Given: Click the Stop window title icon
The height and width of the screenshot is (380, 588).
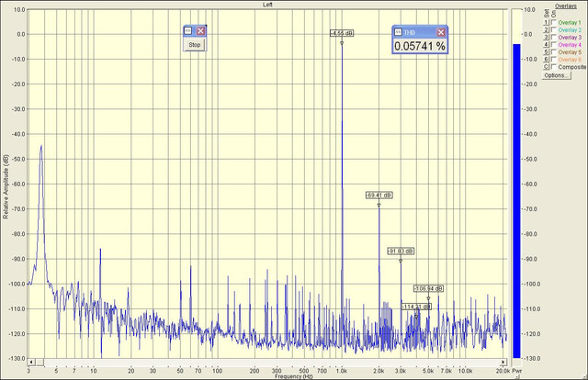Looking at the screenshot, I should pyautogui.click(x=188, y=31).
